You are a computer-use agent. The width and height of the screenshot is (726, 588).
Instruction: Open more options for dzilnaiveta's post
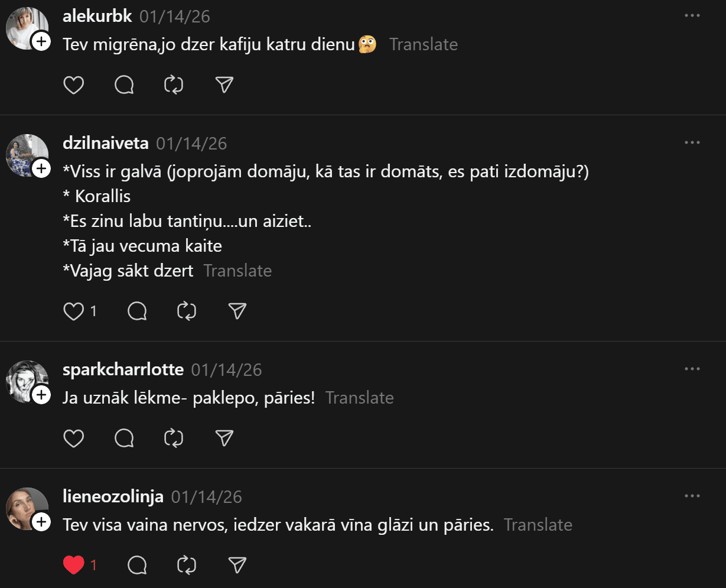[692, 142]
